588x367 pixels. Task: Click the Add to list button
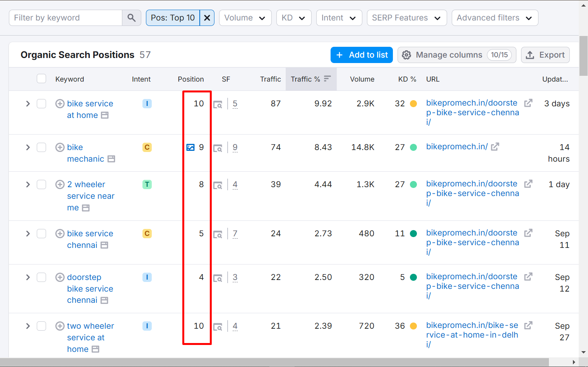pos(362,55)
